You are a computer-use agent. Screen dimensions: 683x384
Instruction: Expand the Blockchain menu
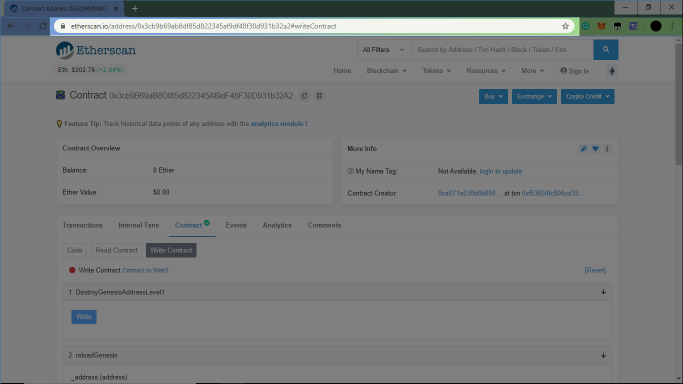point(386,71)
